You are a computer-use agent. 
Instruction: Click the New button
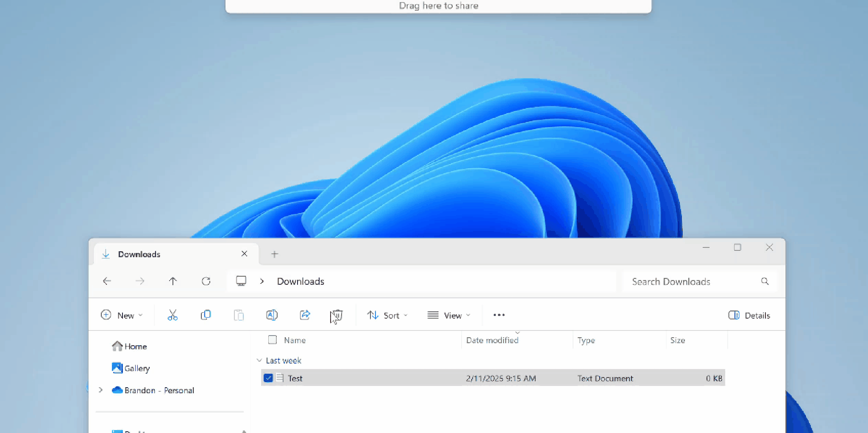click(122, 315)
